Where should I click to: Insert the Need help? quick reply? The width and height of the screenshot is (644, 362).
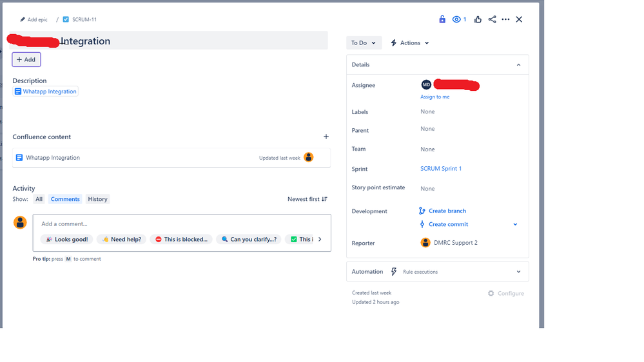click(122, 239)
